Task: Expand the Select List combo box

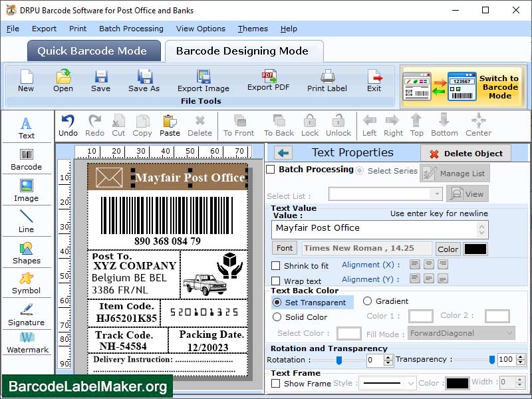Action: [438, 194]
